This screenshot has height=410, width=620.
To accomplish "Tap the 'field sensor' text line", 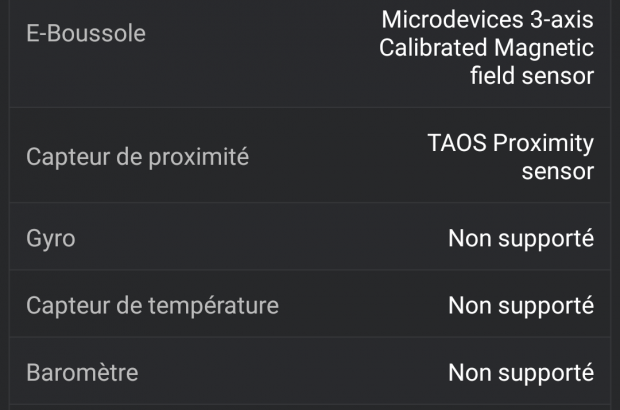I will tap(532, 76).
